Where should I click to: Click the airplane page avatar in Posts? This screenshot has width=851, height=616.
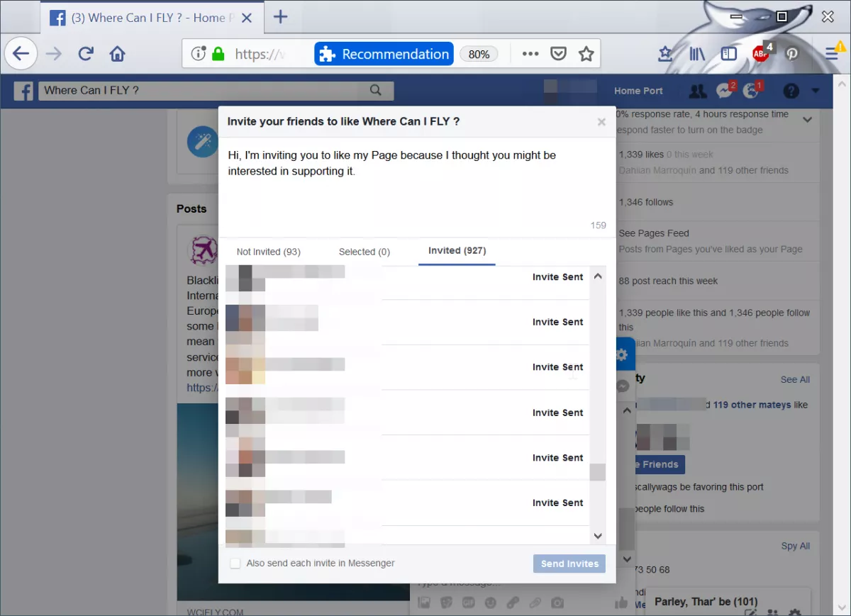tap(202, 250)
